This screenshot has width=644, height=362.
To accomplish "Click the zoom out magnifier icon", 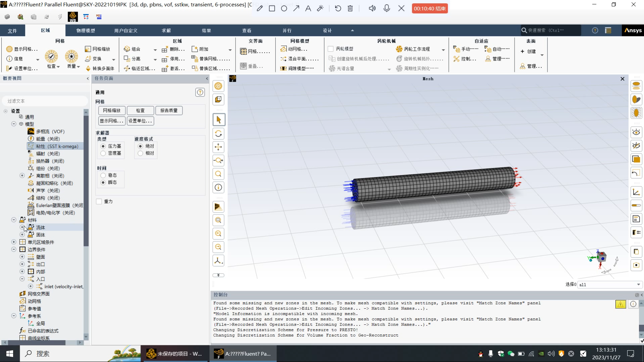I will point(219,234).
